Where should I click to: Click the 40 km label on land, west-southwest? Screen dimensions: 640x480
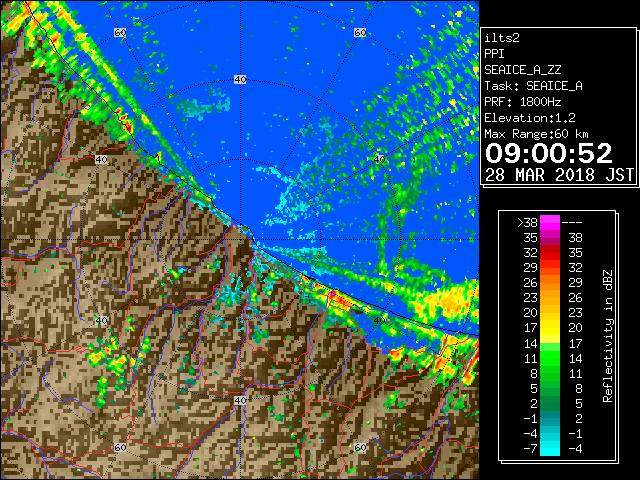[101, 320]
